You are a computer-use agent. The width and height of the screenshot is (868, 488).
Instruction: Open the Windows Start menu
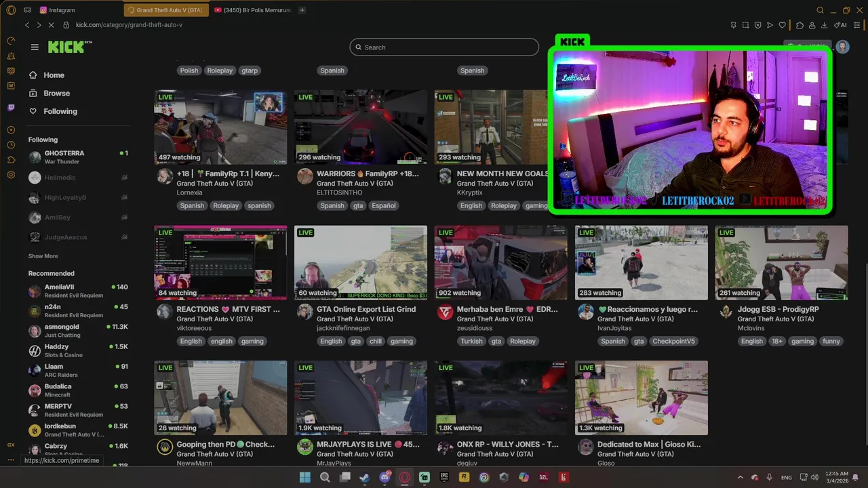click(305, 477)
